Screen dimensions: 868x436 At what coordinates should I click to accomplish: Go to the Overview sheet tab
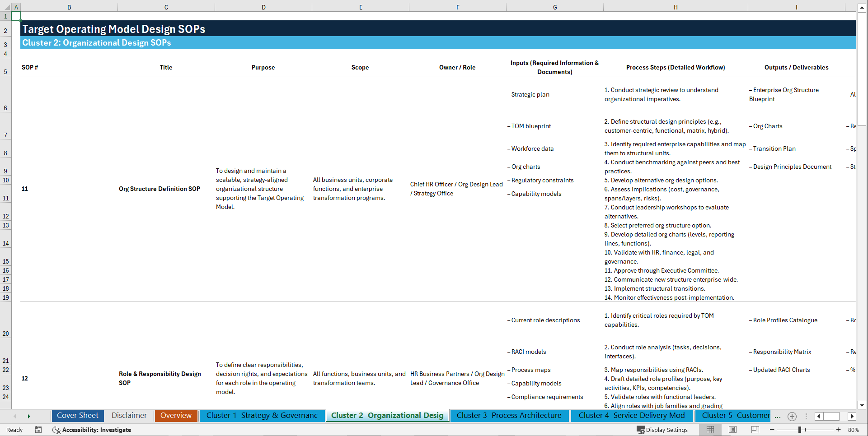point(176,415)
